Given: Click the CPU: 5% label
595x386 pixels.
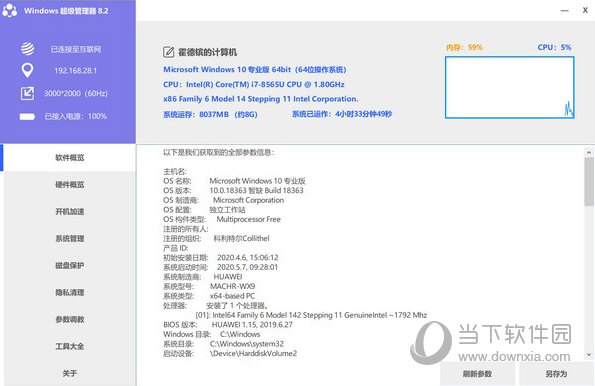Looking at the screenshot, I should tap(554, 47).
